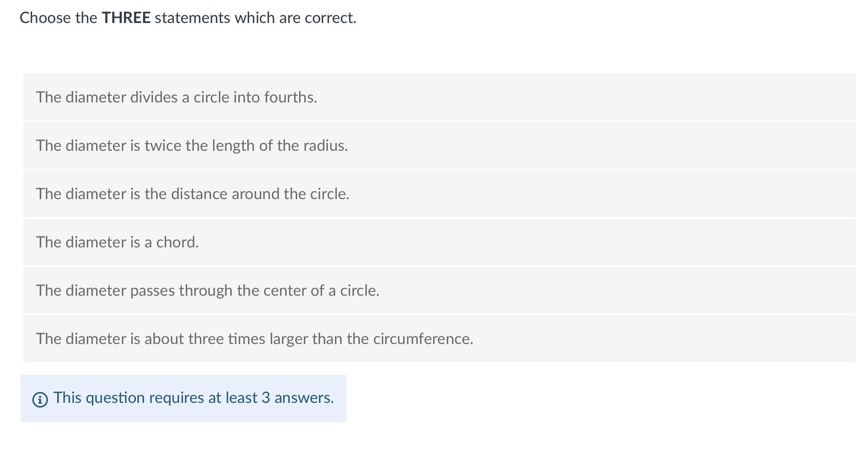
Task: Click the info icon in the blue notice
Action: pos(40,399)
